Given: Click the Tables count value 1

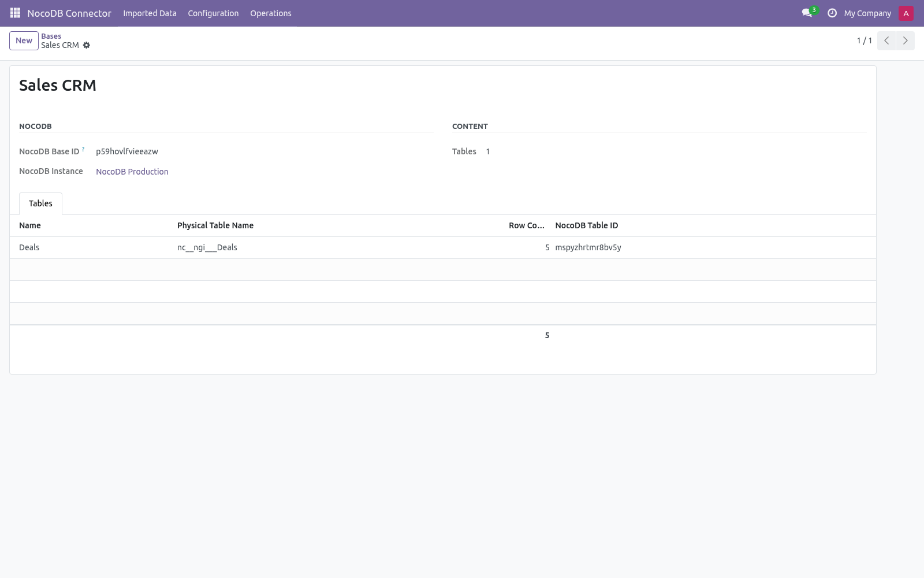Looking at the screenshot, I should (488, 151).
